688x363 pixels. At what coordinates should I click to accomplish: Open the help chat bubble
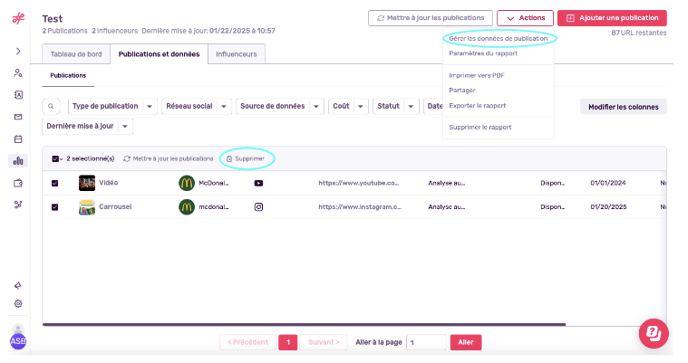tap(653, 334)
